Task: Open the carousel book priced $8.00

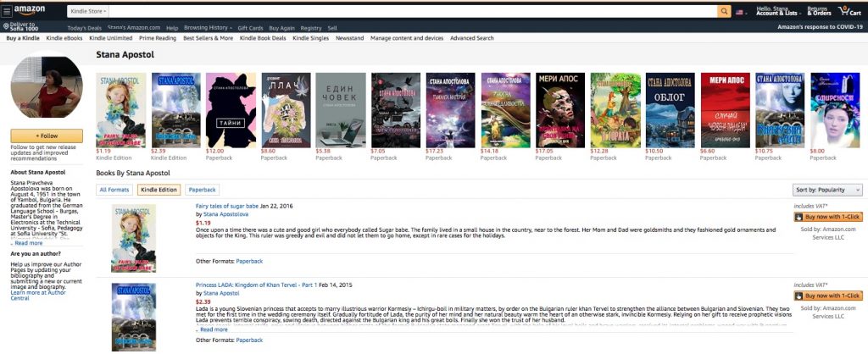Action: coord(835,110)
